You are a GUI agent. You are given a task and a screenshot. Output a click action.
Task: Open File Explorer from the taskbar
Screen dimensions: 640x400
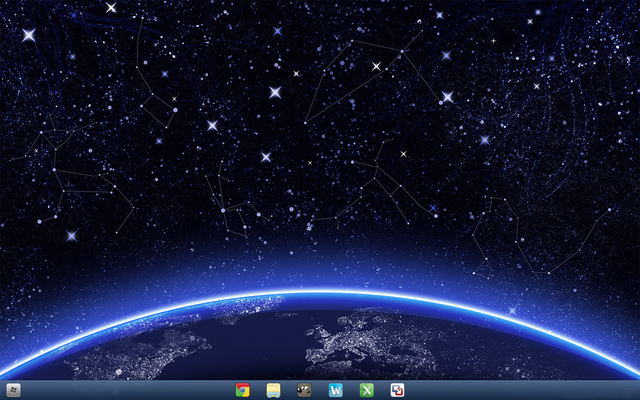(273, 390)
